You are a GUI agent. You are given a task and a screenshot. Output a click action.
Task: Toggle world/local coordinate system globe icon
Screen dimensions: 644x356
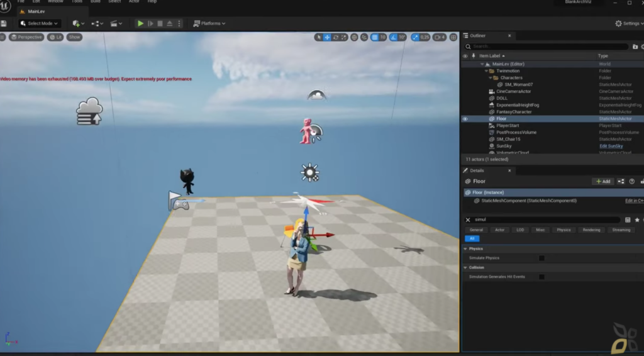click(354, 37)
